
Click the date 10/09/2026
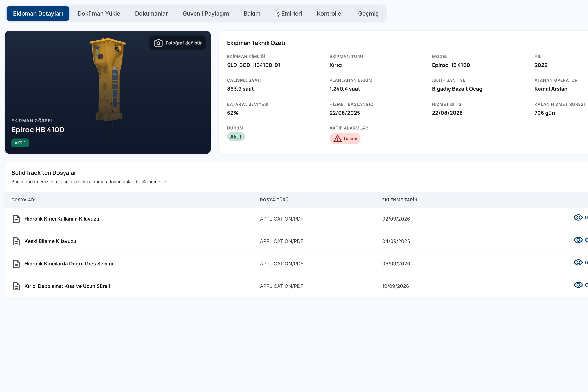point(395,286)
